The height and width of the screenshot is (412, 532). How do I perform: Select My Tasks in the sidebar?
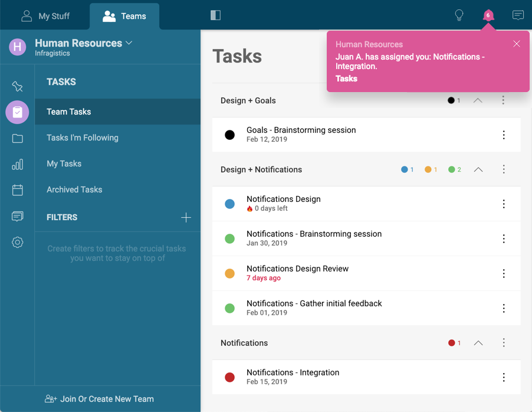[64, 164]
